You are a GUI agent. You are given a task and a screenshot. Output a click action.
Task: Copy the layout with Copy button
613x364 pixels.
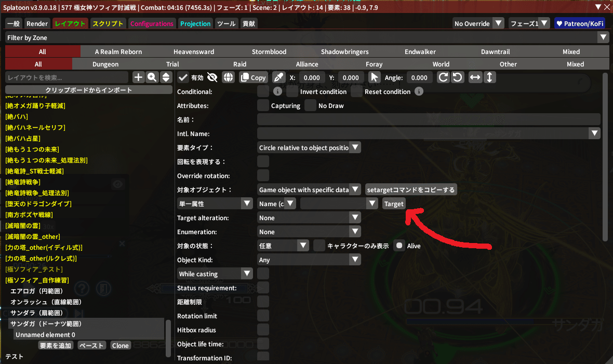[254, 77]
